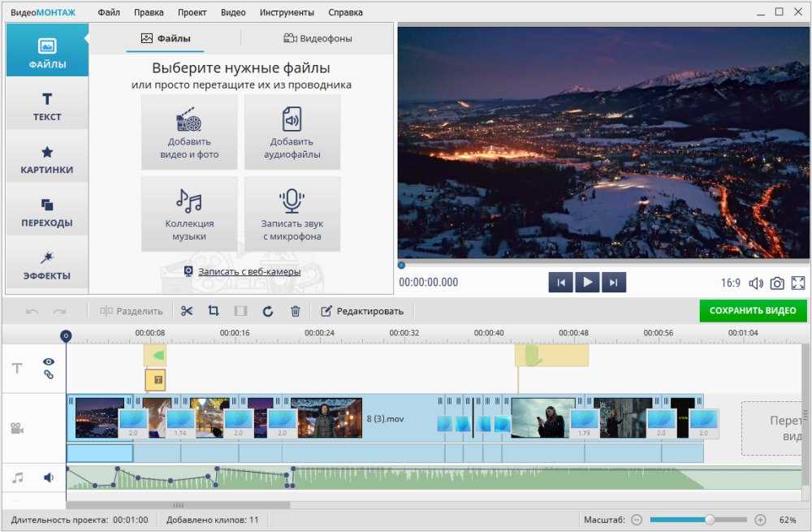The image size is (812, 532).
Task: Open Коллекция музыки
Action: tap(189, 214)
